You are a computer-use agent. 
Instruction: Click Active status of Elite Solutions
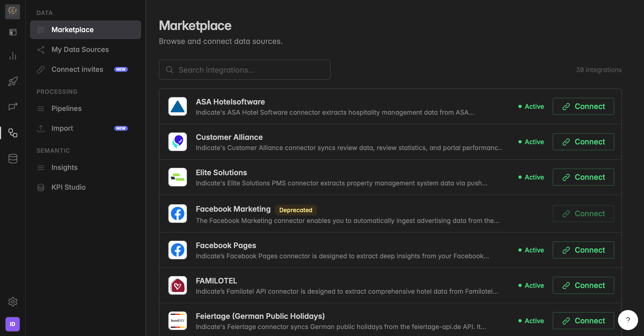[x=531, y=177]
